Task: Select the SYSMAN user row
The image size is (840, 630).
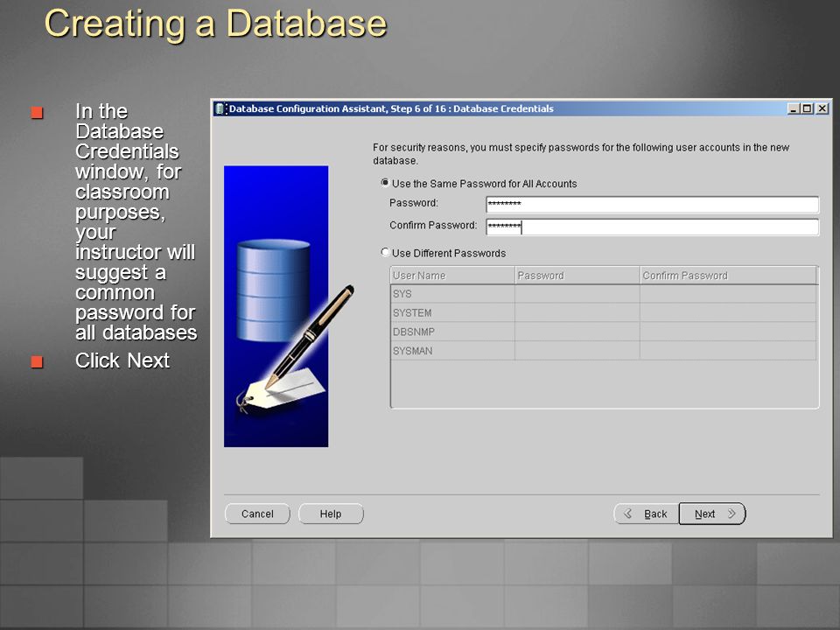Action: (x=603, y=351)
